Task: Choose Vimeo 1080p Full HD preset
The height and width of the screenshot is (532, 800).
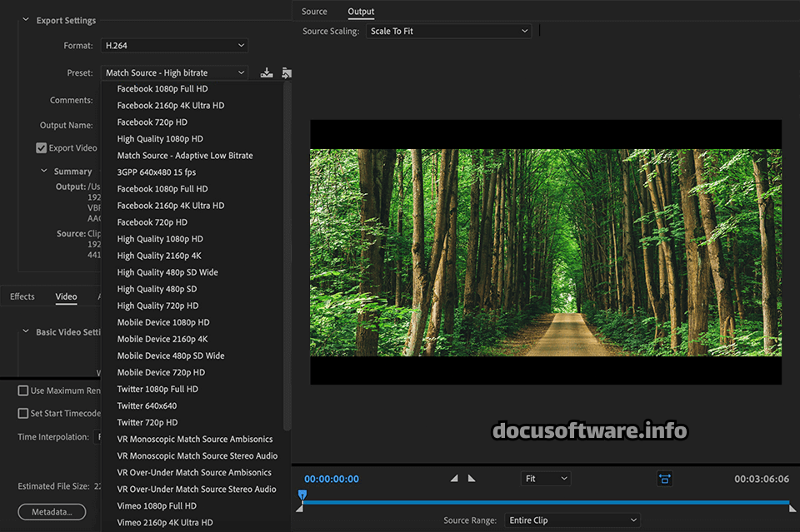Action: click(157, 505)
